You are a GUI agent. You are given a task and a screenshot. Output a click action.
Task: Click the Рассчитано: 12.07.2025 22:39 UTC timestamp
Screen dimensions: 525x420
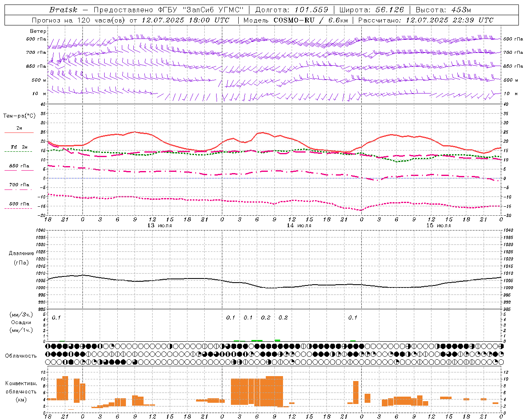click(426, 20)
